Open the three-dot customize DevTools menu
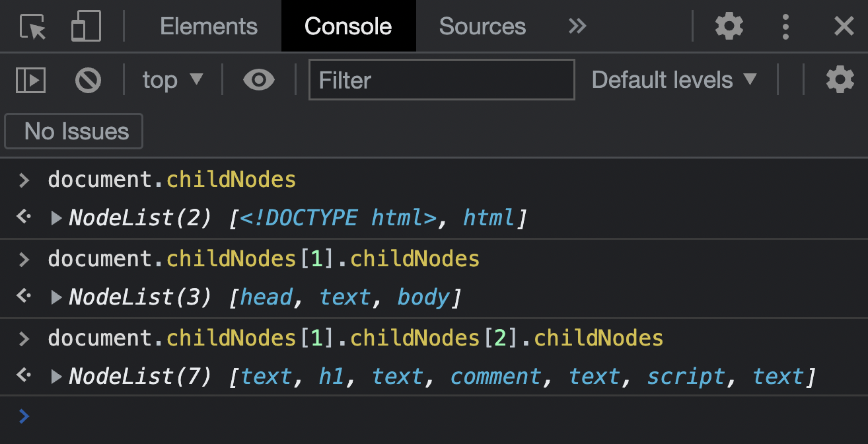This screenshot has height=444, width=868. click(x=785, y=26)
